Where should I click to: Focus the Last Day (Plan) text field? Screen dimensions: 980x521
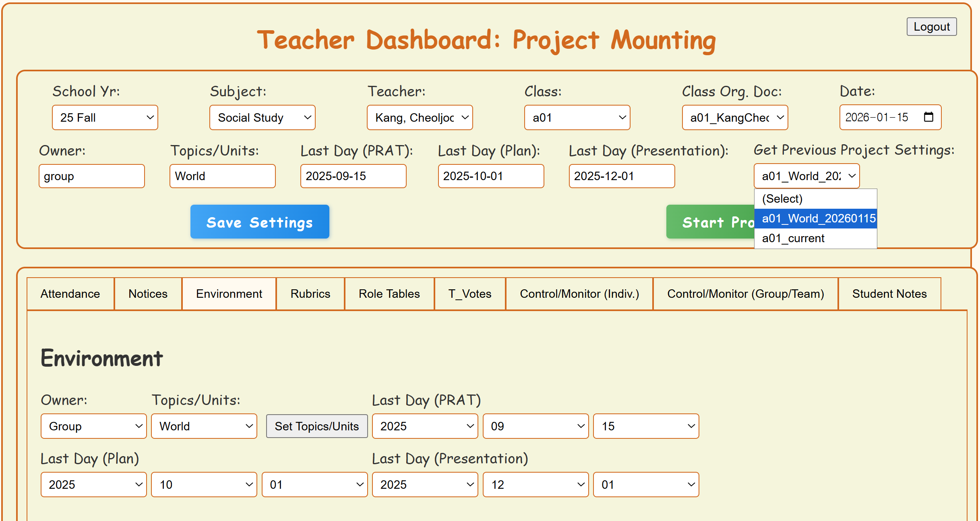(x=491, y=176)
